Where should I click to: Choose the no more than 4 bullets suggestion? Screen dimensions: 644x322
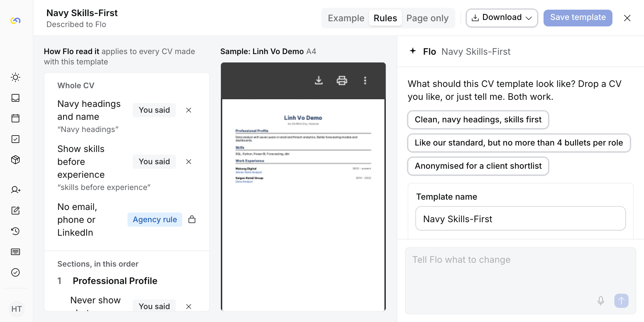coord(519,143)
